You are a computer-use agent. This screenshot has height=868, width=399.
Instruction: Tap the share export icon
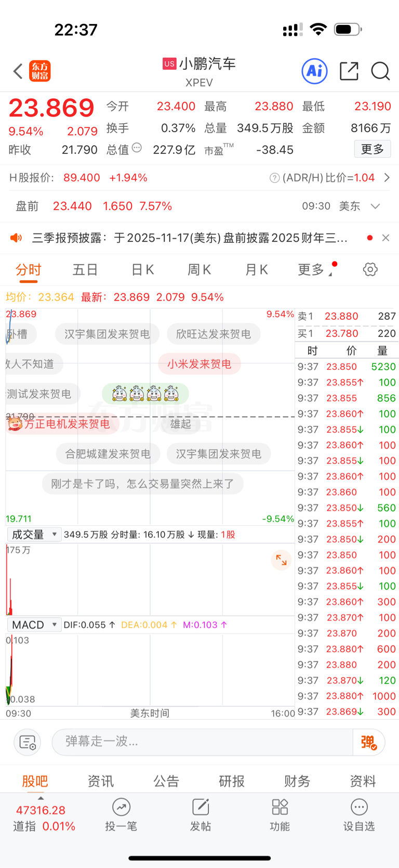coord(349,71)
